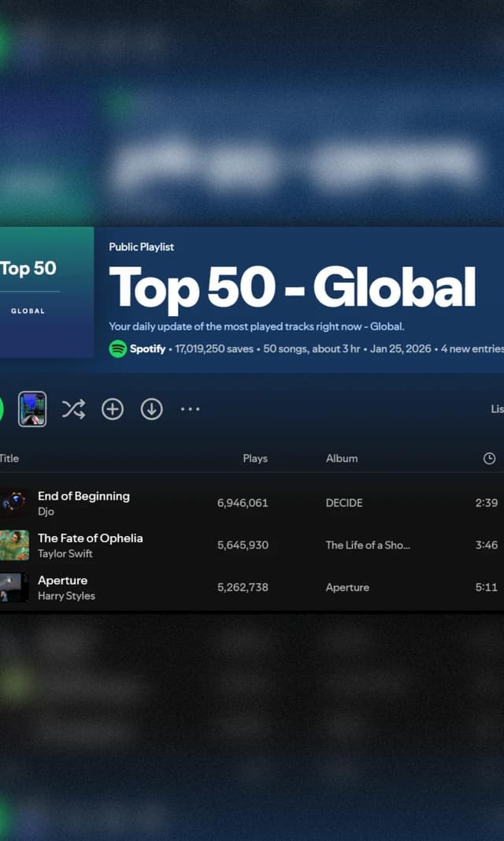The height and width of the screenshot is (841, 504).
Task: Open artist page for Taylor Swift
Action: tap(65, 553)
